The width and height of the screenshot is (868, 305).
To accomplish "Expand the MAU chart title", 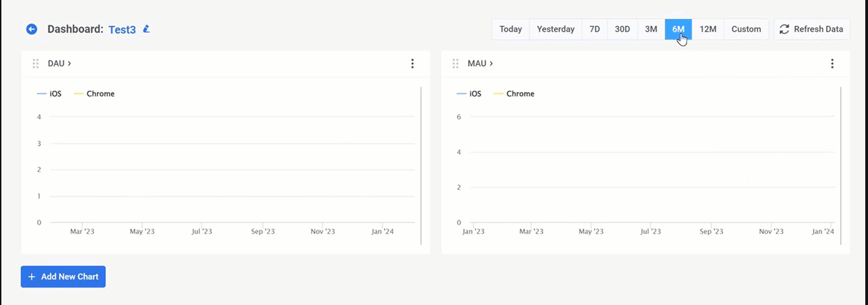I will pyautogui.click(x=480, y=64).
